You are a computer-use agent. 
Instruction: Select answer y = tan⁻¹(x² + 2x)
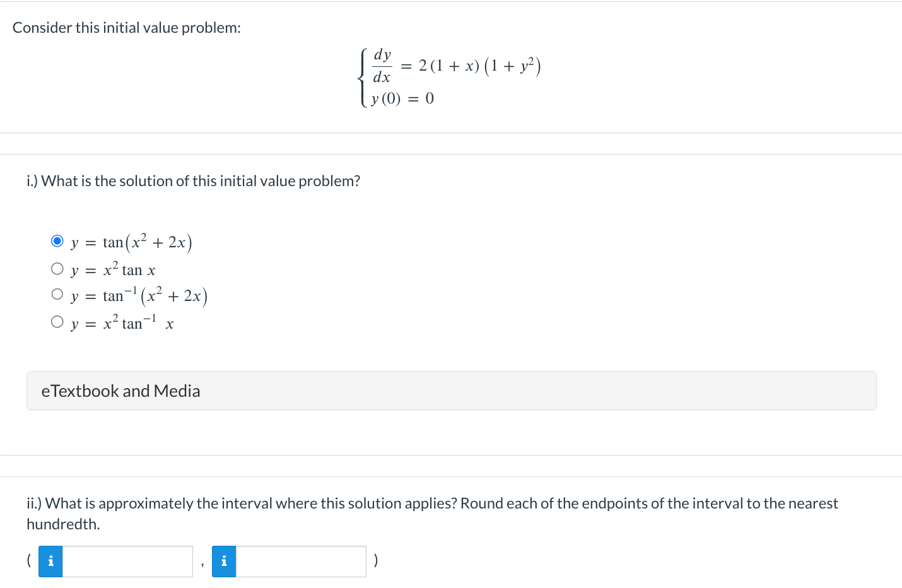click(x=57, y=293)
